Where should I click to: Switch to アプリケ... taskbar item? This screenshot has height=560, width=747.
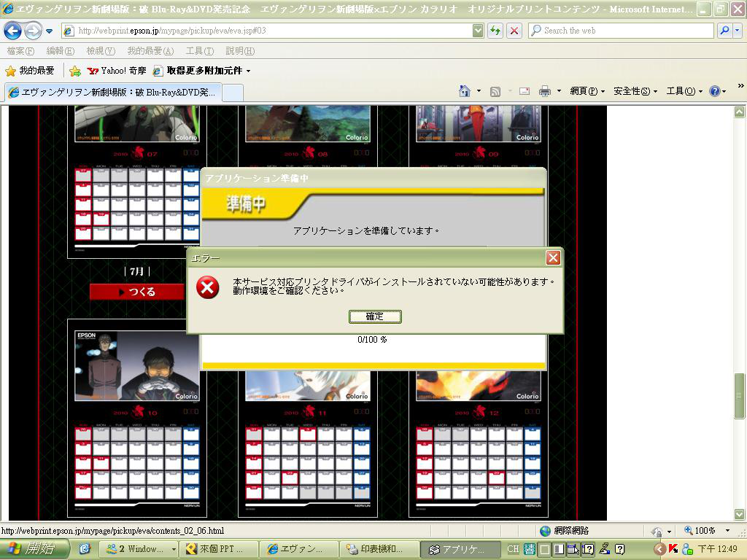[x=460, y=549]
